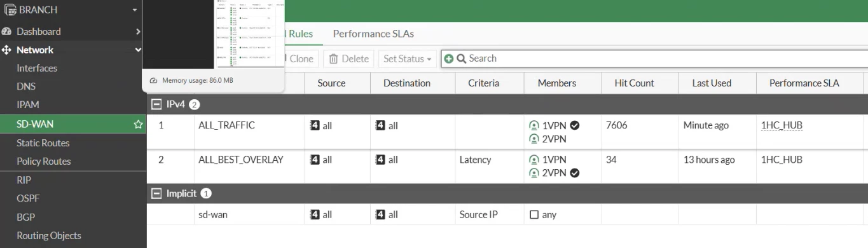Sort by the Members column header
868x248 pixels.
[x=557, y=83]
